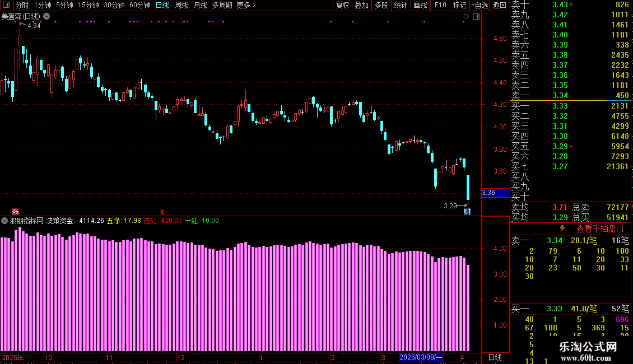This screenshot has height=364, width=633.
Task: Switch to 月线 monthly chart
Action: 200,5
